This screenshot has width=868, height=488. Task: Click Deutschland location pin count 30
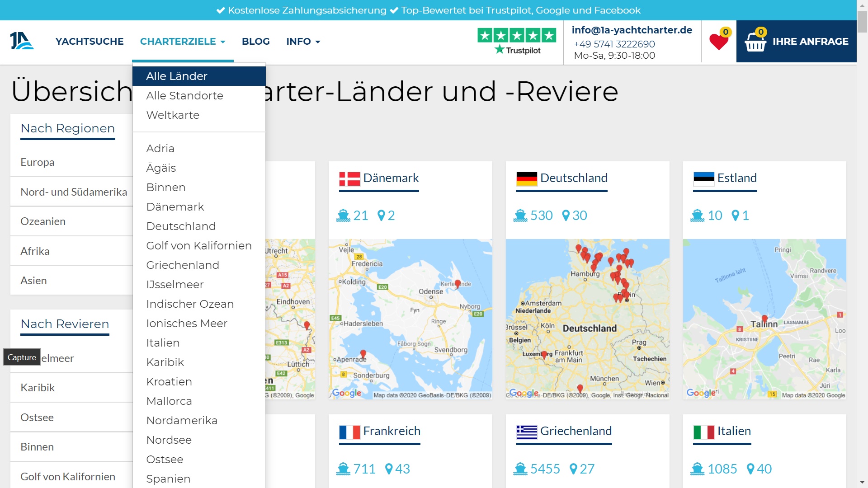click(575, 216)
